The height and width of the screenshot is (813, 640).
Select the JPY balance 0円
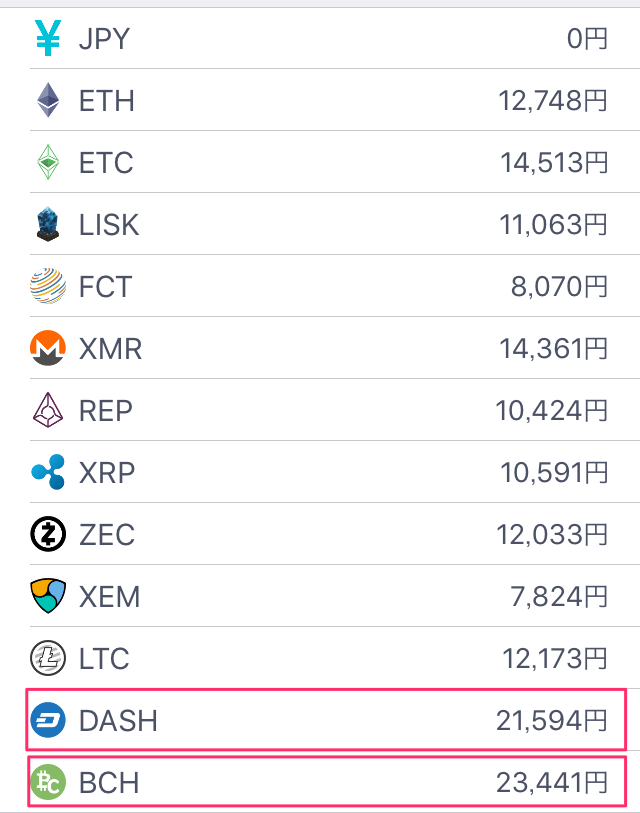tap(587, 39)
